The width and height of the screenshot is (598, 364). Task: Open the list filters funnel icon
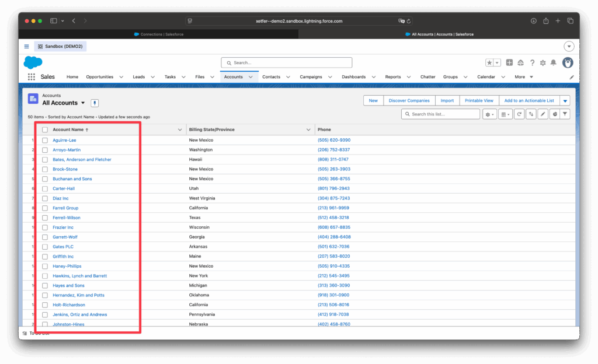coord(565,114)
